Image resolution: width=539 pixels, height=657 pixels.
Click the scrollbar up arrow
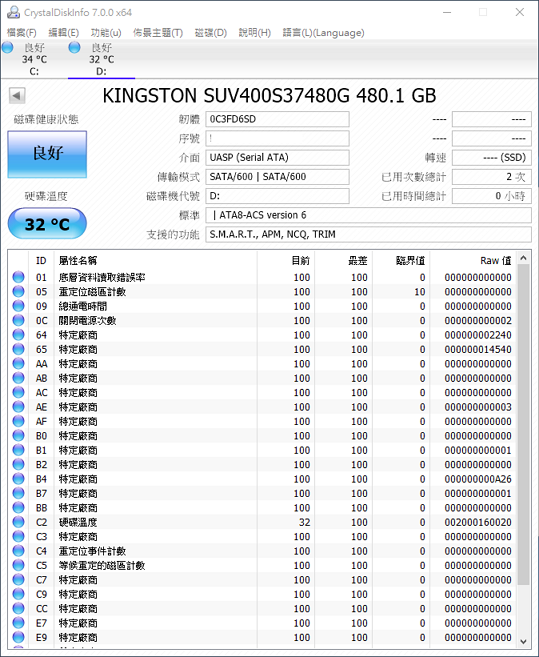click(523, 258)
